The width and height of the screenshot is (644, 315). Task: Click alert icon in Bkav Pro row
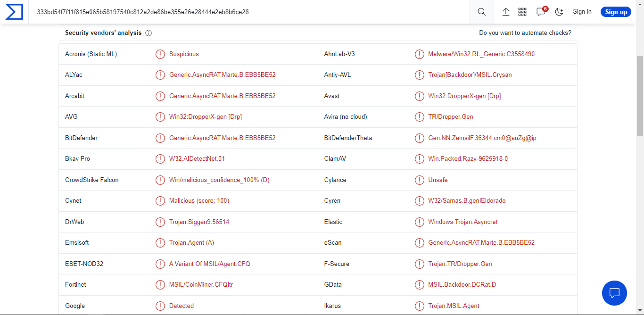(x=160, y=159)
